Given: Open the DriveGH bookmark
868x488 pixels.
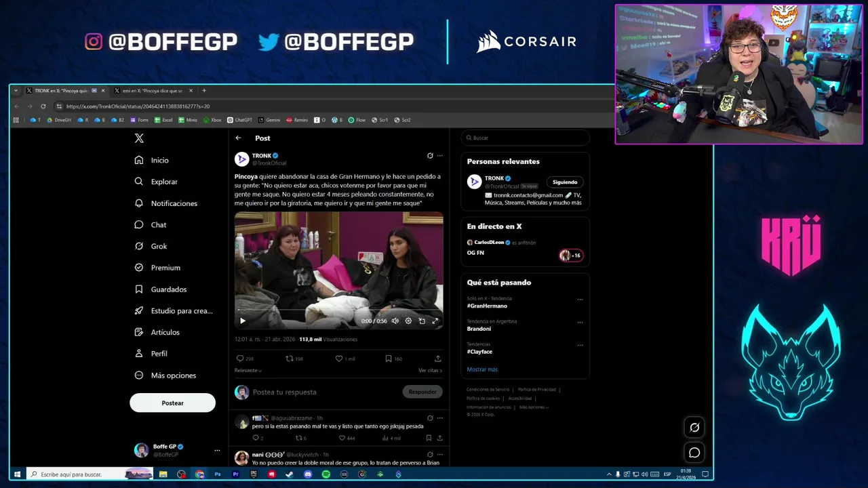Looking at the screenshot, I should point(58,120).
